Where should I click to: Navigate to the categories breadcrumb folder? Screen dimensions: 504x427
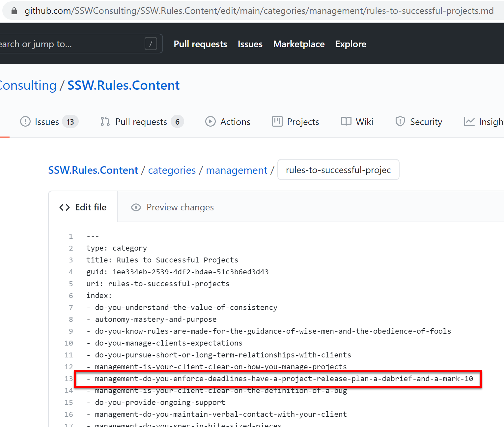(172, 170)
